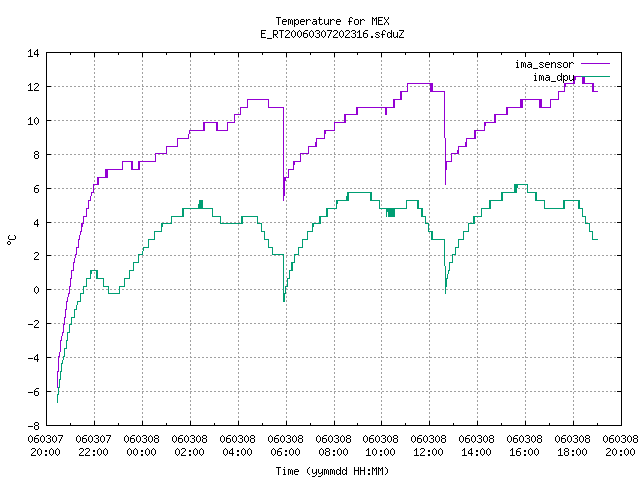Select y-axis tick value '-6'
The width and height of the screenshot is (640, 480).
click(33, 392)
